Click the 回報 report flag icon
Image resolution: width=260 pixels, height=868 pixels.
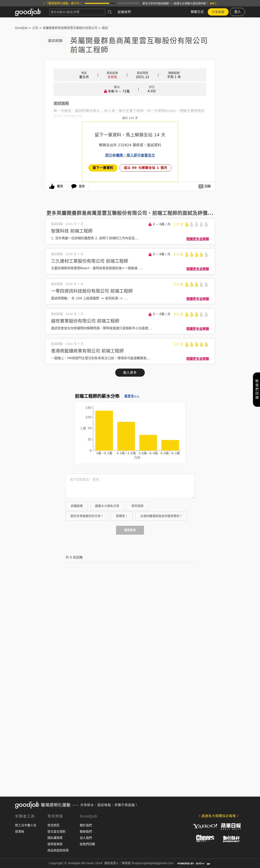point(201,186)
